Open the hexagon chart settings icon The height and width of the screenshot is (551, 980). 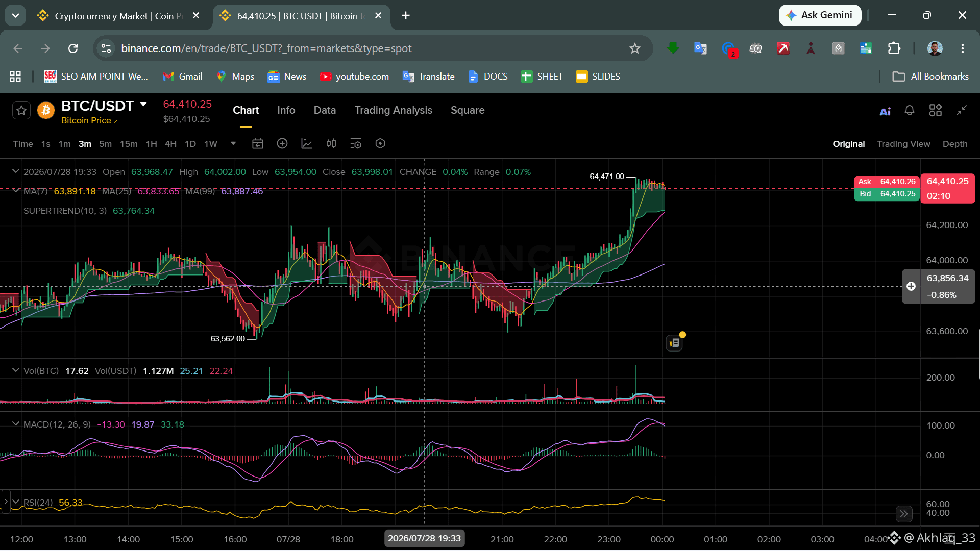click(380, 144)
